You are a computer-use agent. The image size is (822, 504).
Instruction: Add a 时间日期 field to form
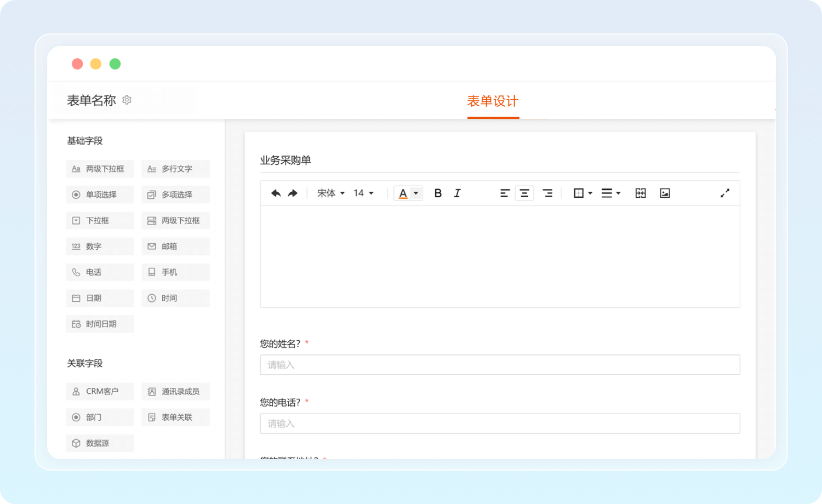[100, 324]
